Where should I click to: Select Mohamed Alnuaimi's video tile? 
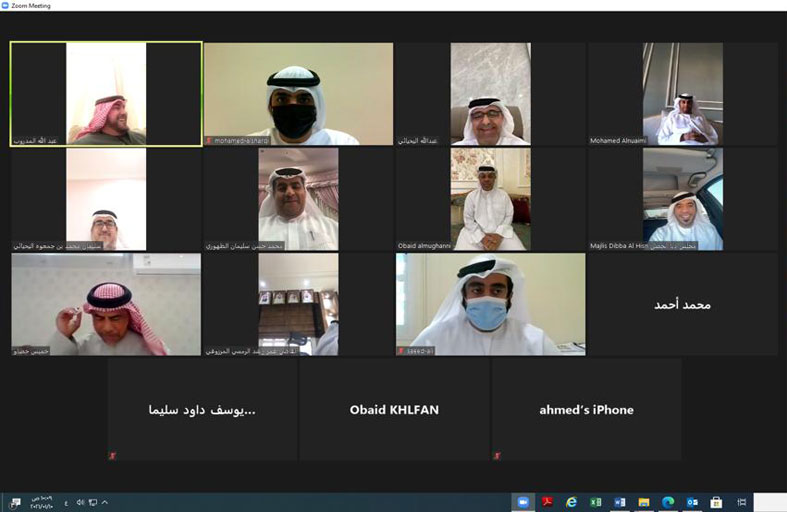pyautogui.click(x=683, y=94)
